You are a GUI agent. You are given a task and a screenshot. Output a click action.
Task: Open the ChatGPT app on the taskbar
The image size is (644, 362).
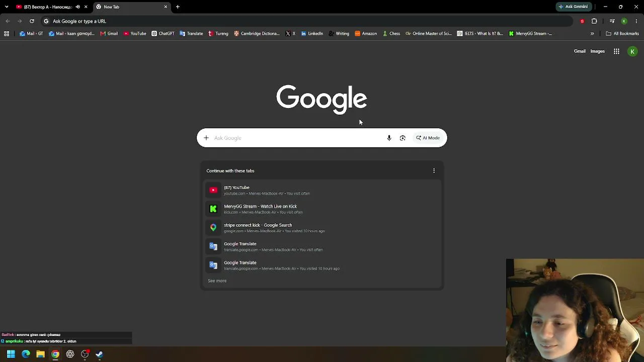tap(70, 354)
